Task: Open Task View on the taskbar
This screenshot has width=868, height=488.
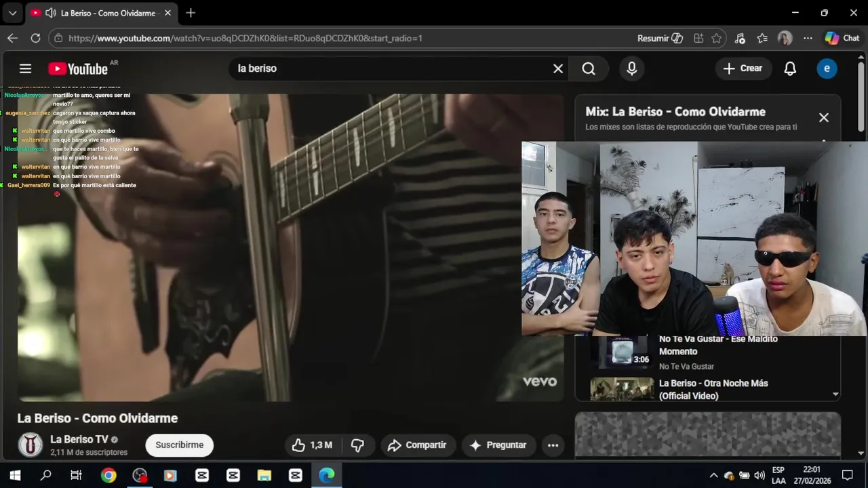Action: coord(77,475)
